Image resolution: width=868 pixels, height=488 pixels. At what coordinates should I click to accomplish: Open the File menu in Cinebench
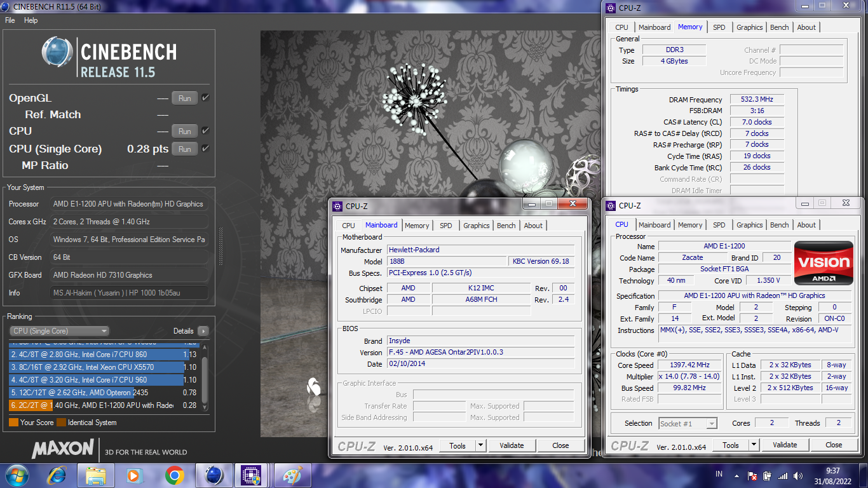click(x=10, y=20)
